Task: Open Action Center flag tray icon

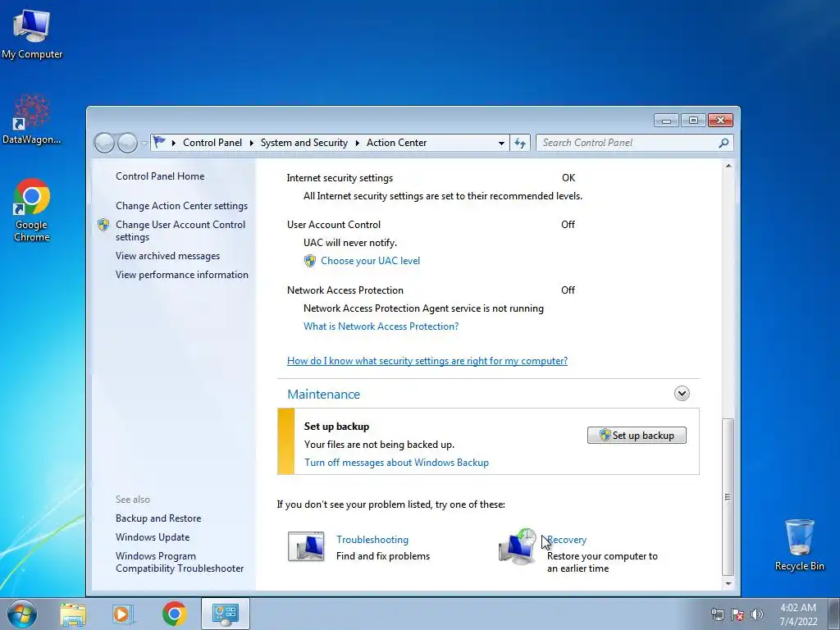Action: pyautogui.click(x=737, y=614)
